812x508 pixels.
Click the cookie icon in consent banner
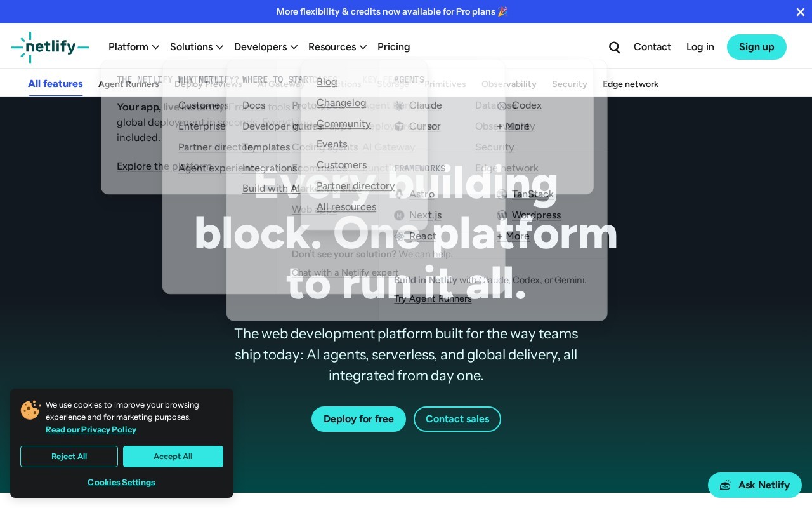tap(30, 410)
